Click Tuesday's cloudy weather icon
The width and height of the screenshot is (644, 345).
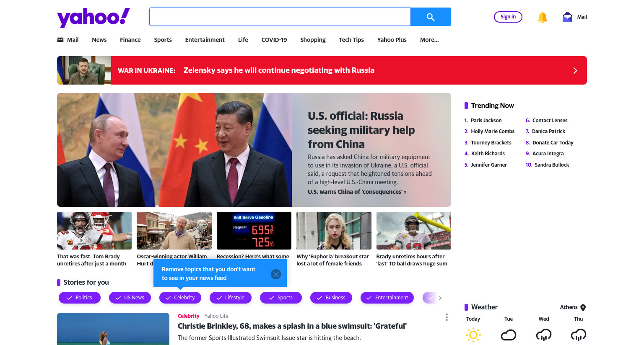(x=509, y=335)
